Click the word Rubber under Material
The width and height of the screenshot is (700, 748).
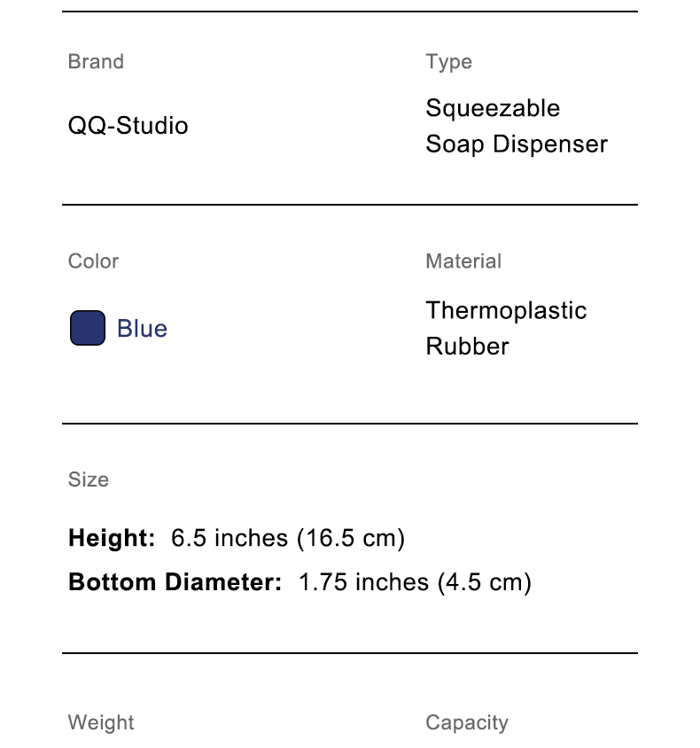point(467,346)
